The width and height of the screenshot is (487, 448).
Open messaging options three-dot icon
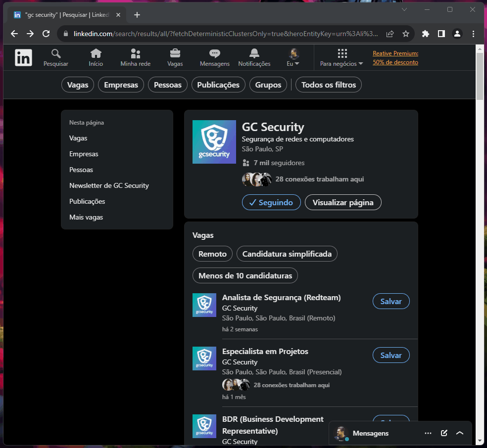coord(428,433)
